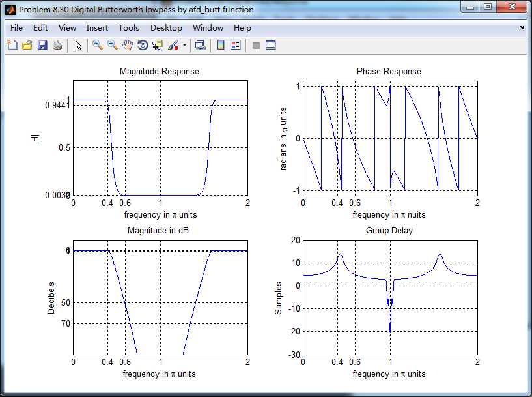Viewport: 532px width, 397px height.
Task: Activate the Zoom Out tool
Action: tap(112, 45)
